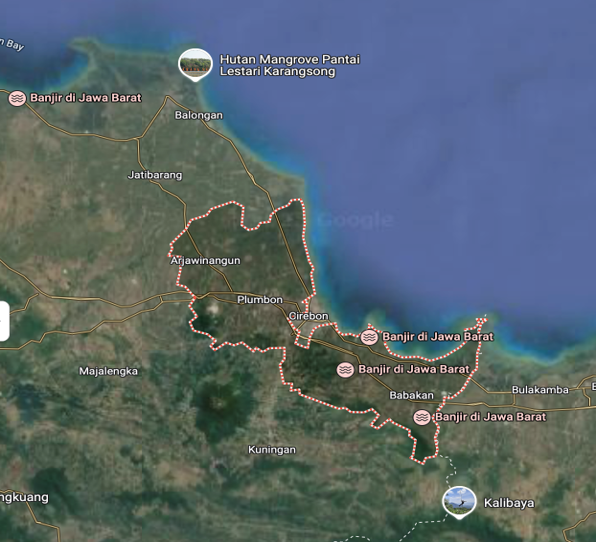Click the flood alert icon between Cirebon and Babakan
Image resolution: width=596 pixels, height=542 pixels.
(345, 370)
